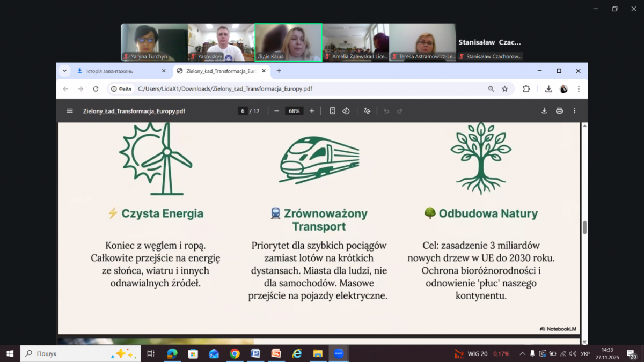Show hidden system tray icons
Screen dimensions: 644x362
point(522,354)
